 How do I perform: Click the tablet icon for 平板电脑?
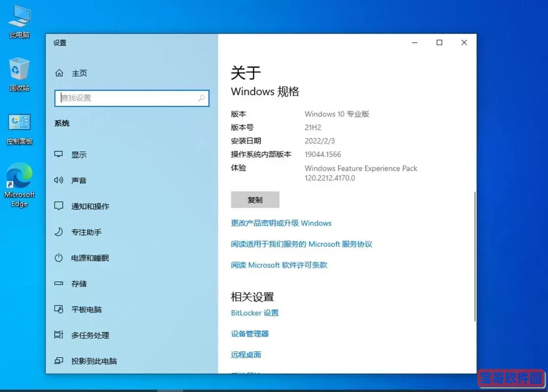coord(59,309)
